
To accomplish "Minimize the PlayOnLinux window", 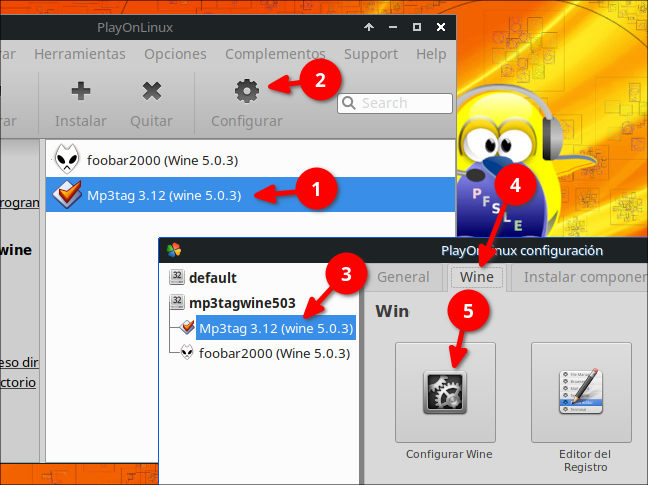I will [393, 27].
